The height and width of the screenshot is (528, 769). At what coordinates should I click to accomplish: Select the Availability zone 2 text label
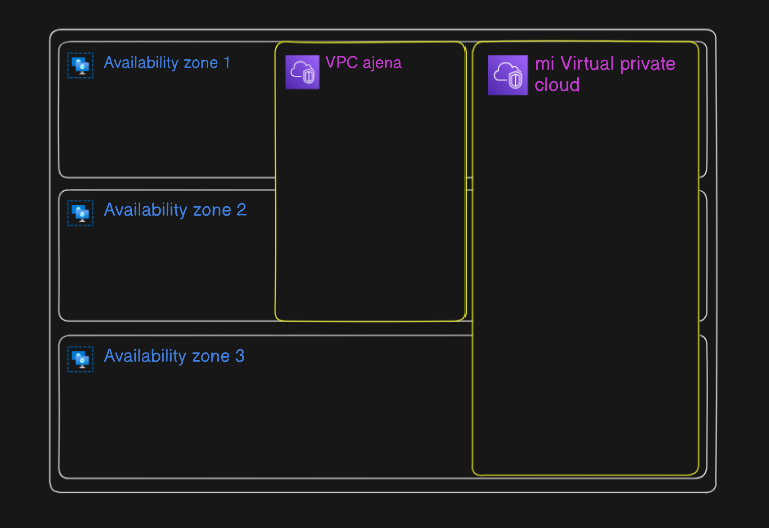pyautogui.click(x=175, y=210)
